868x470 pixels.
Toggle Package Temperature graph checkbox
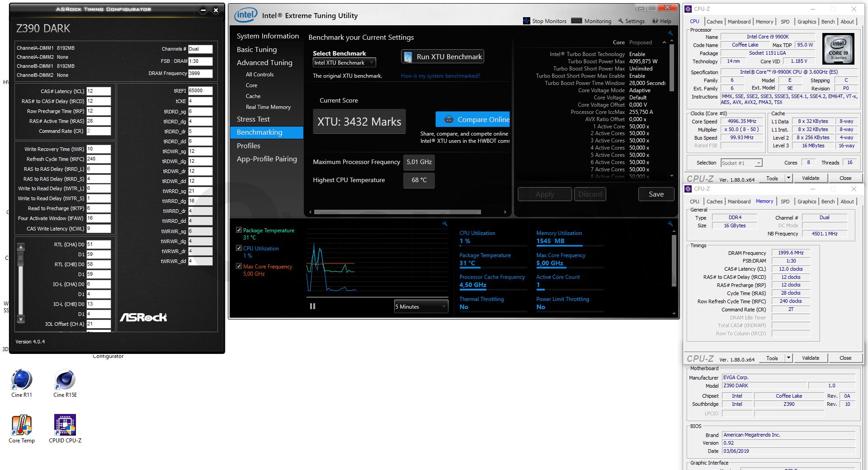tap(239, 230)
